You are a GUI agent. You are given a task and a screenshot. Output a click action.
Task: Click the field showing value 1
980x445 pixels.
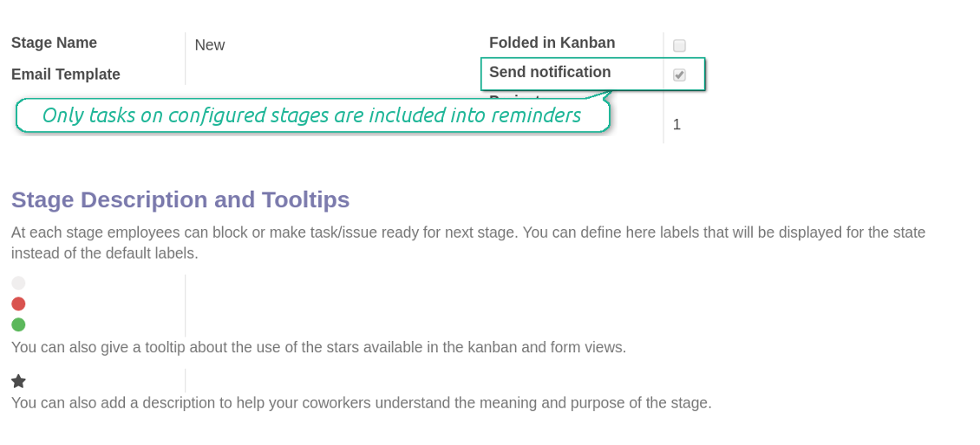(x=676, y=125)
